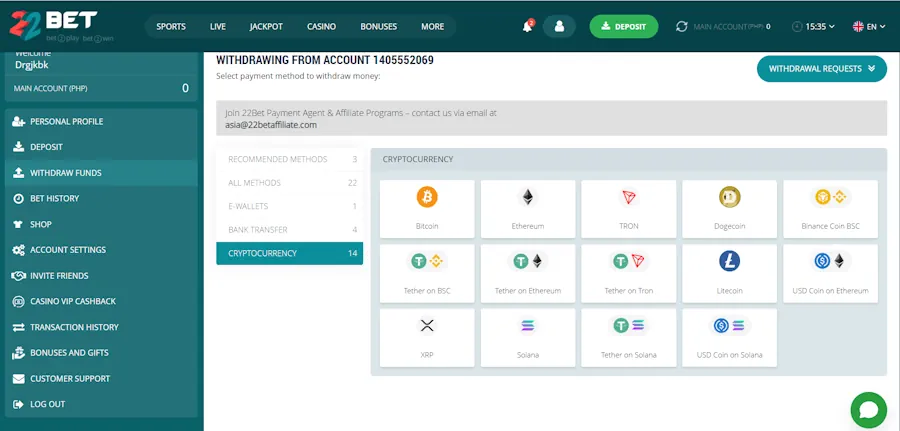
Task: Click the user profile icon in header
Action: [559, 26]
